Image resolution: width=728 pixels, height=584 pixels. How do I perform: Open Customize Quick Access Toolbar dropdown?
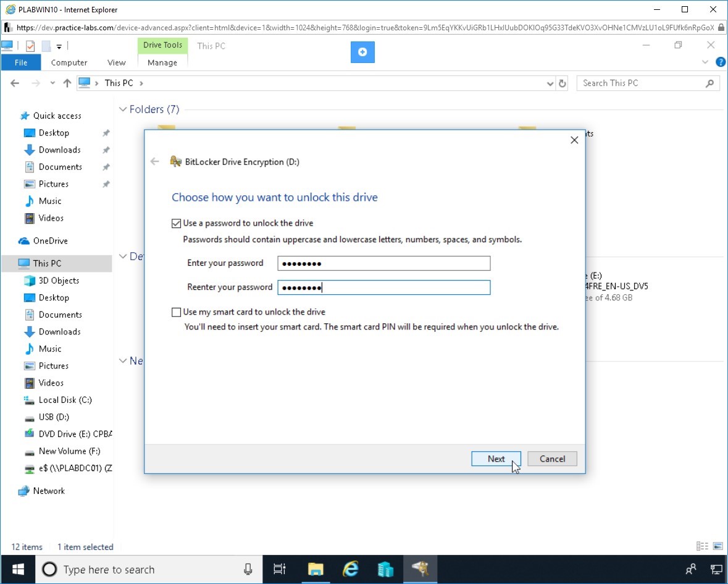pyautogui.click(x=59, y=46)
